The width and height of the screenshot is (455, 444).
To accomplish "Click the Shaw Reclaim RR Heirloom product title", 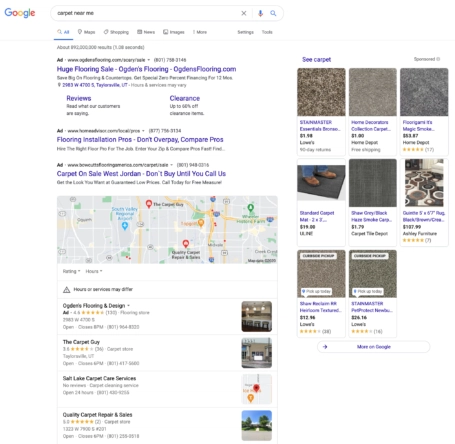I will point(321,307).
